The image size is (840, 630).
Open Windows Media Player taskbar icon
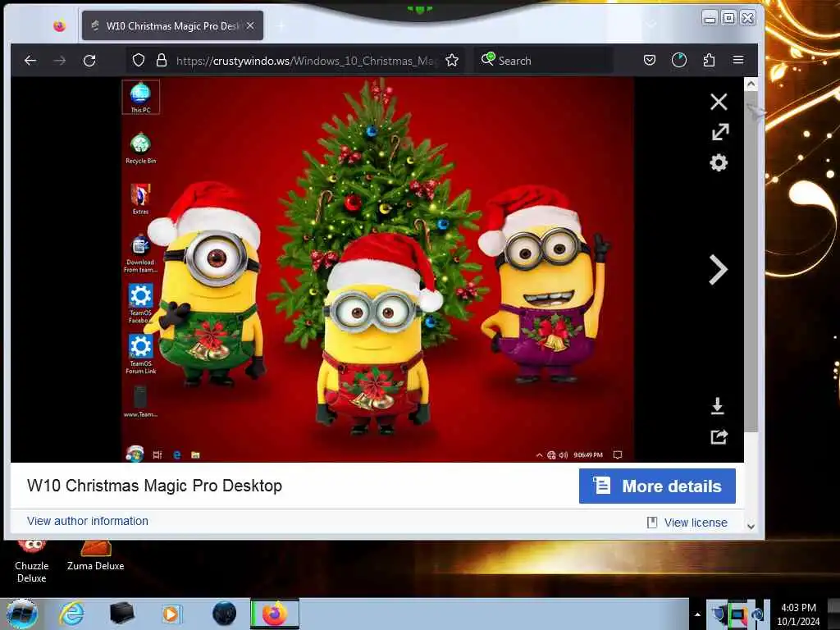171,614
